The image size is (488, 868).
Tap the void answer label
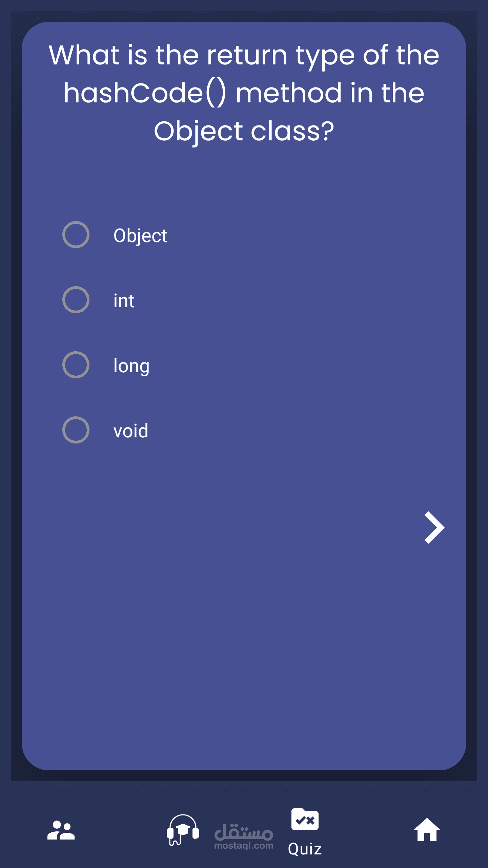[x=131, y=431]
